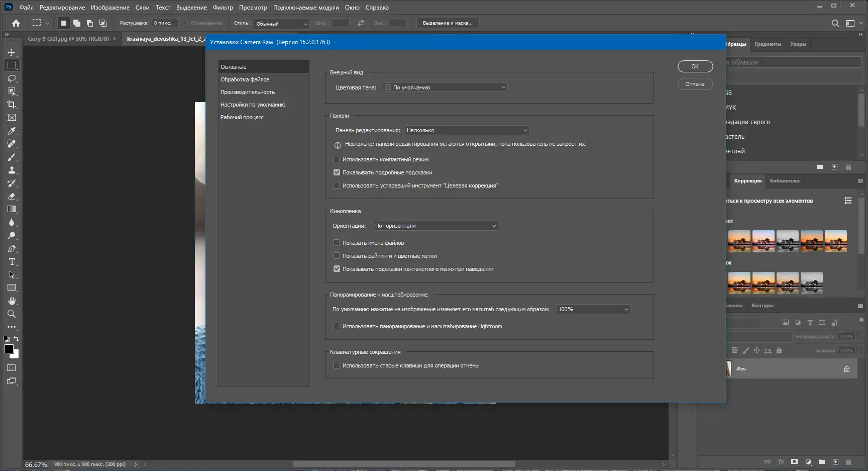Viewport: 868px width, 471px height.
Task: Select the Lasso tool
Action: (12, 78)
